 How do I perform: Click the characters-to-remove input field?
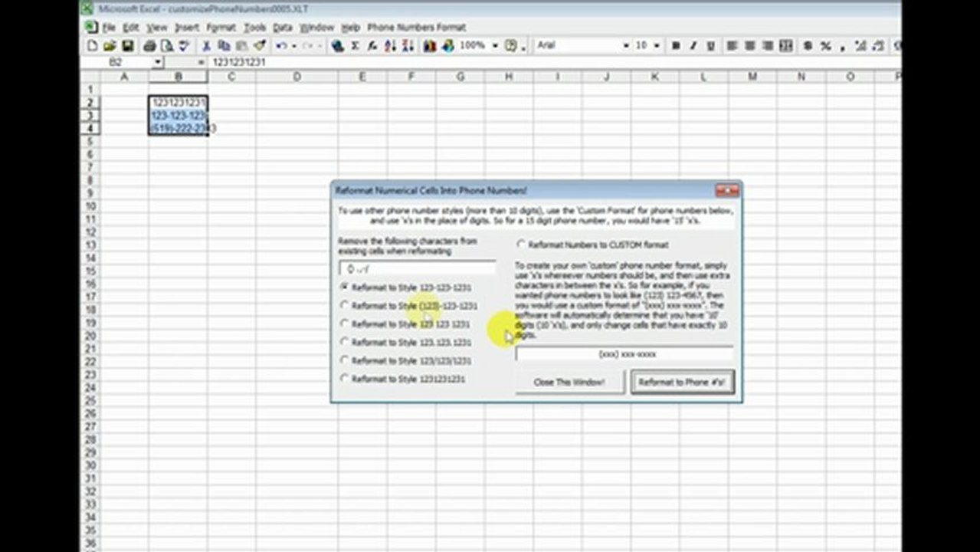(x=417, y=269)
